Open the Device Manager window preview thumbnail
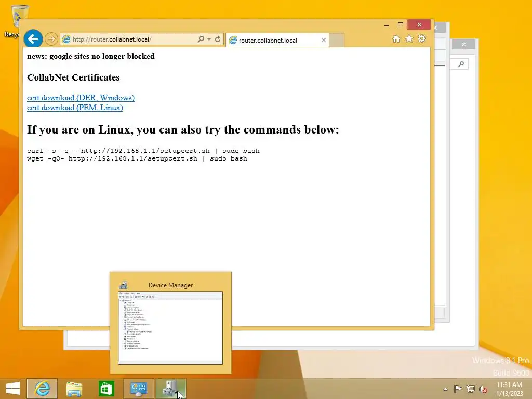Viewport: 532px width, 399px height. click(x=170, y=328)
